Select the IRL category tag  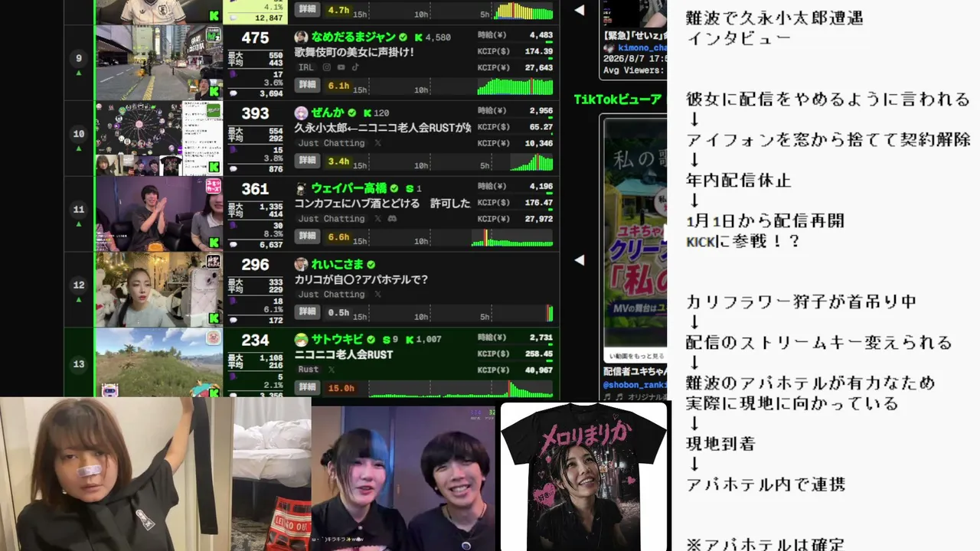click(x=305, y=67)
